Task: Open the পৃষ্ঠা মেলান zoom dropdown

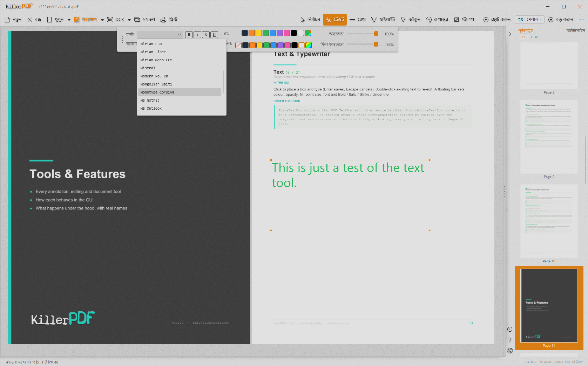Action: click(529, 20)
